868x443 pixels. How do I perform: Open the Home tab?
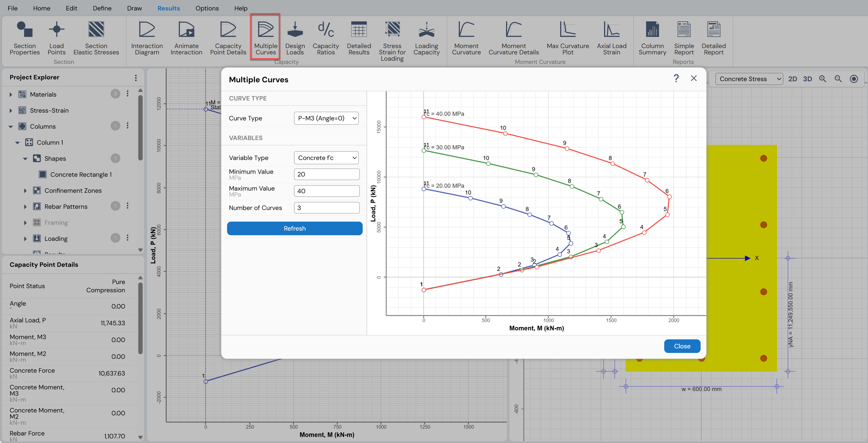pos(41,8)
